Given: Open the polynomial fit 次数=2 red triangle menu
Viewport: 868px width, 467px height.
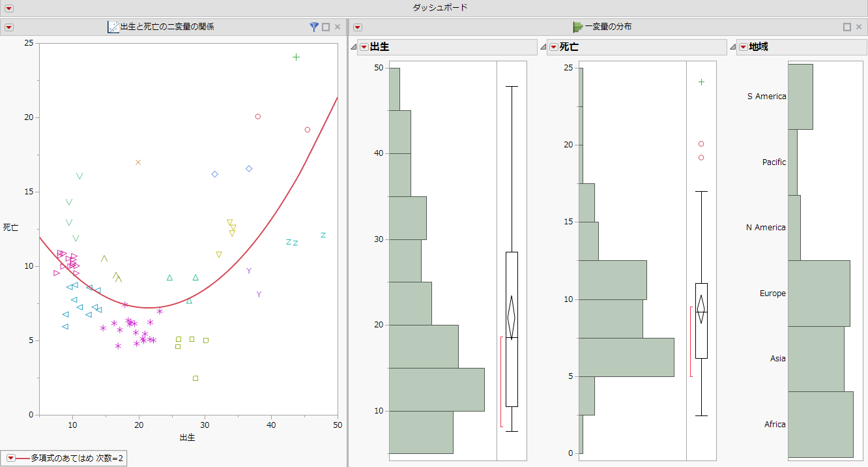Looking at the screenshot, I should [10, 459].
